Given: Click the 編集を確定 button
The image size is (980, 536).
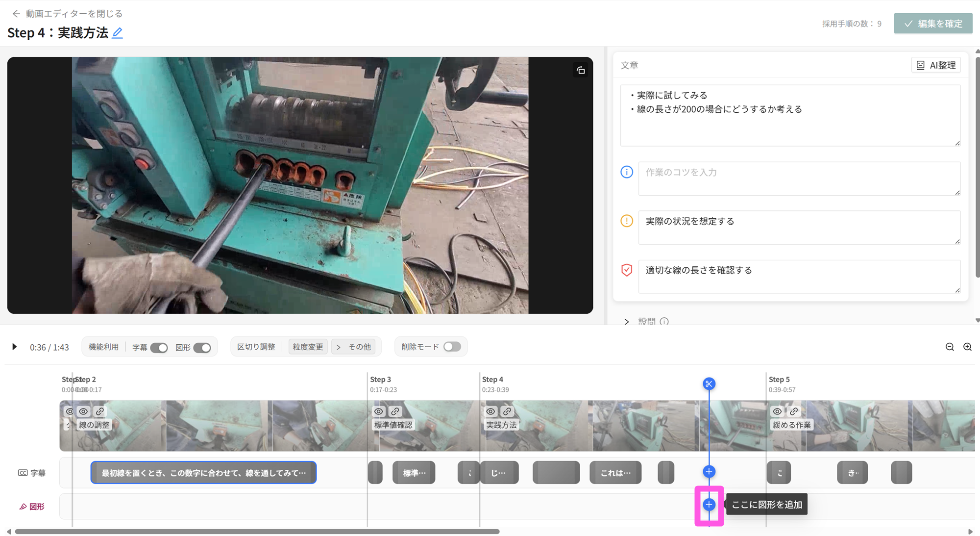Looking at the screenshot, I should 933,24.
